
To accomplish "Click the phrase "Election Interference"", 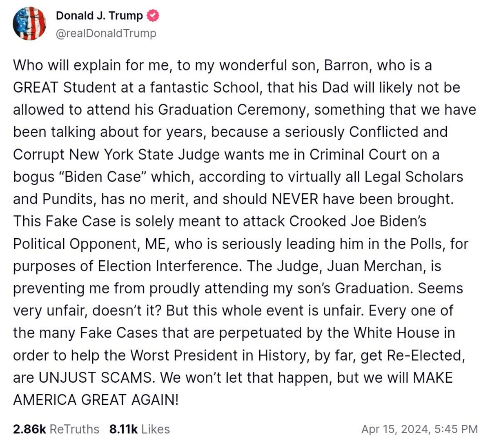I will 168,266.
